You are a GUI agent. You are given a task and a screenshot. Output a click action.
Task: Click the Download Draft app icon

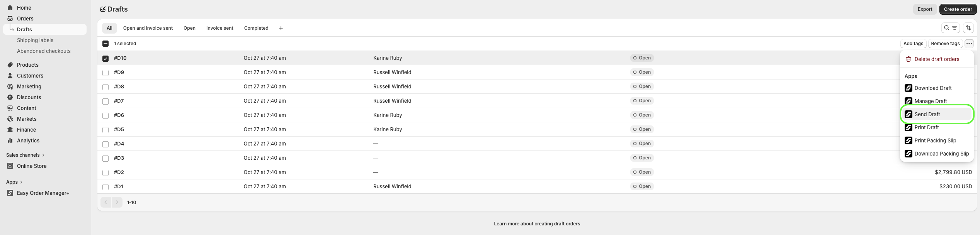point(909,88)
